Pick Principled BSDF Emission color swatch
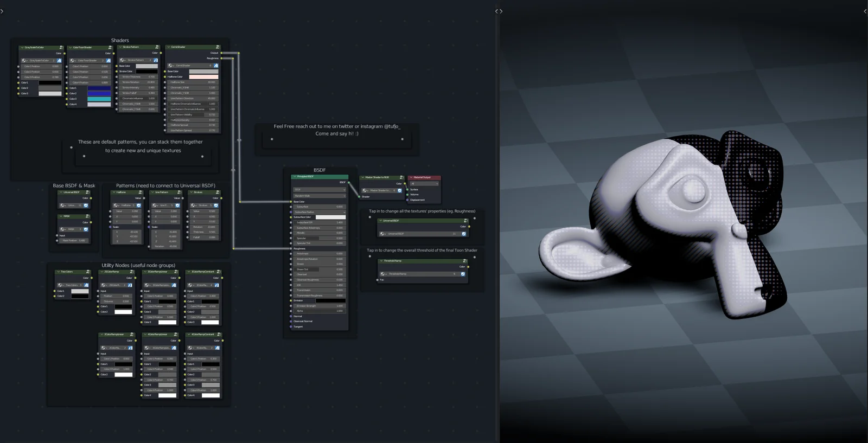Viewport: 868px width, 443px height. pos(330,300)
